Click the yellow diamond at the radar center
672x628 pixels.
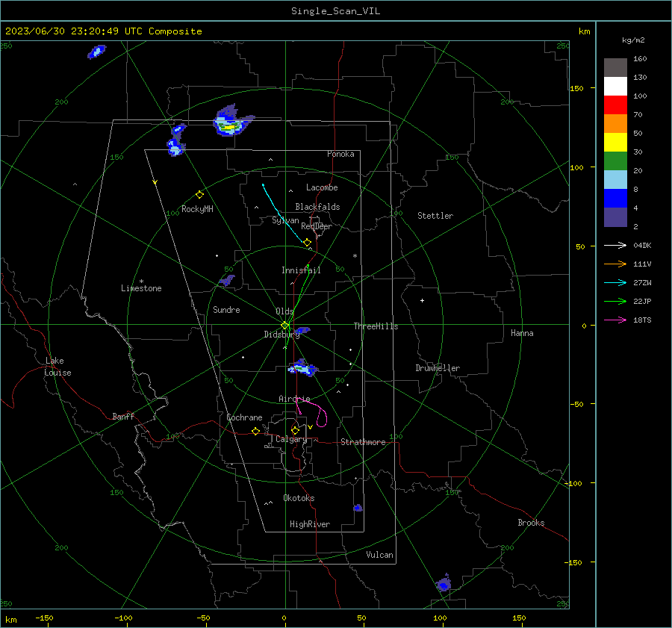284,326
